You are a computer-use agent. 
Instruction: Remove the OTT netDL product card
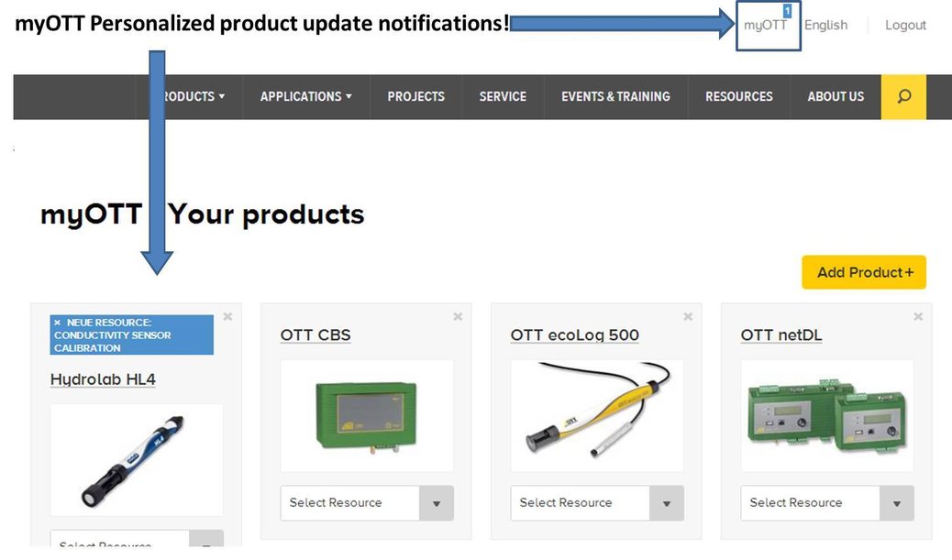point(918,316)
